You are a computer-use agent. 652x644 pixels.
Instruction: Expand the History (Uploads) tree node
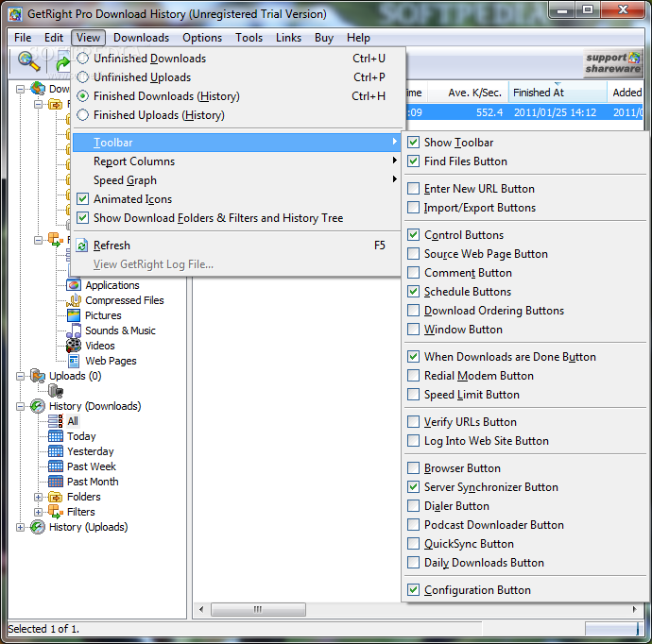(20, 527)
